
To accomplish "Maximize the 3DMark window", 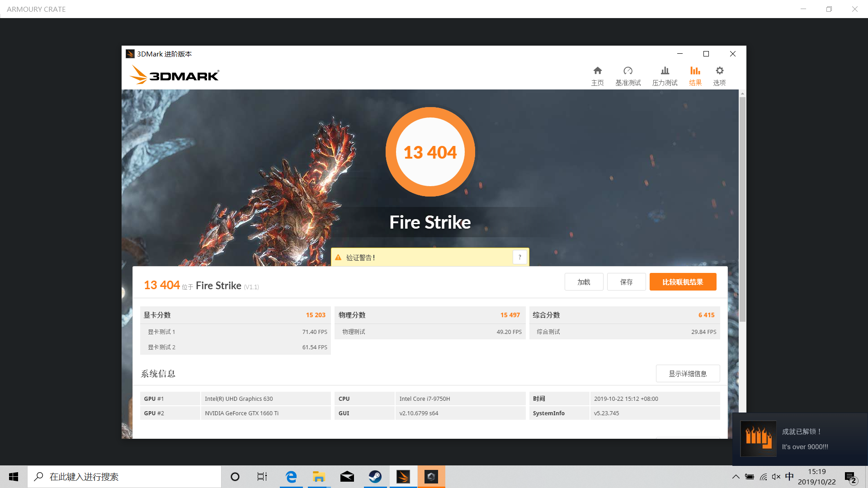I will click(x=706, y=54).
